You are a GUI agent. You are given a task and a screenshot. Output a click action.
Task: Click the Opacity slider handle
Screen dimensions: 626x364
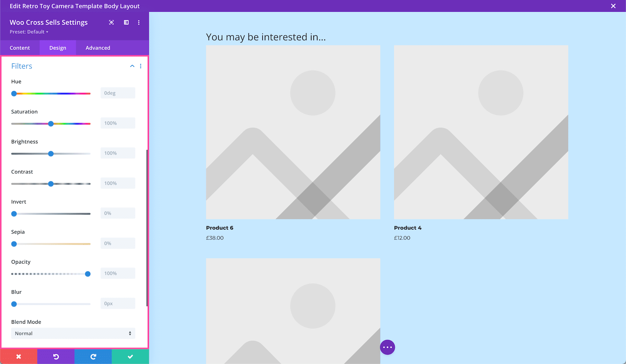[88, 274]
